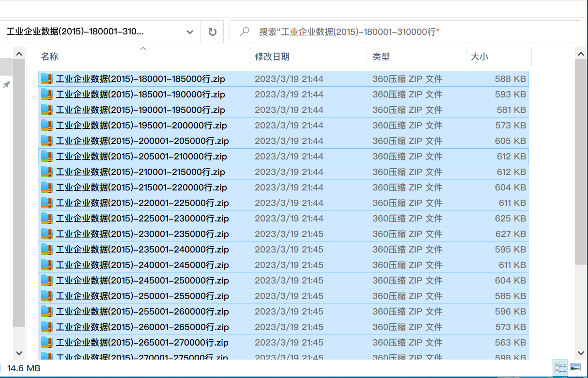Click zip icon of 245001-250000行.zip
Viewport: 588px width, 378px height.
(x=46, y=281)
